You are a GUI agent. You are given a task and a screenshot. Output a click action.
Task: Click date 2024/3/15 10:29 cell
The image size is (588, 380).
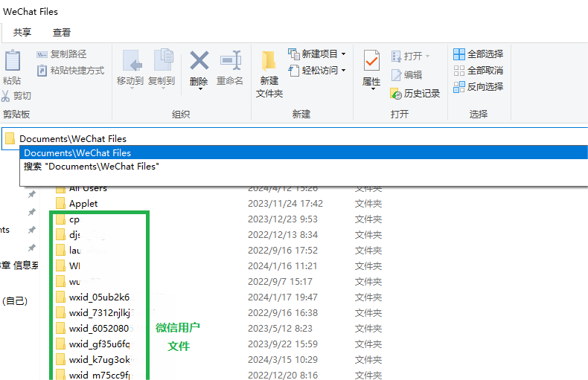point(282,360)
